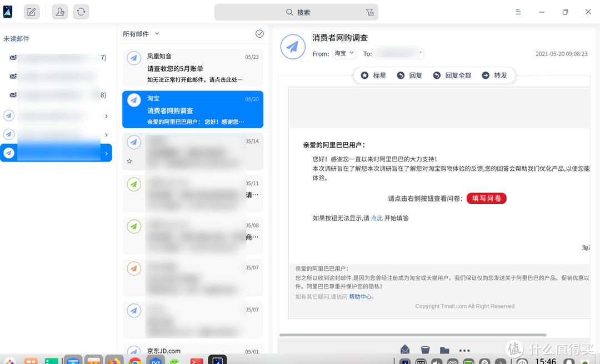Toggle the star on the 05/14 message
This screenshot has height=364, width=600.
tap(128, 160)
